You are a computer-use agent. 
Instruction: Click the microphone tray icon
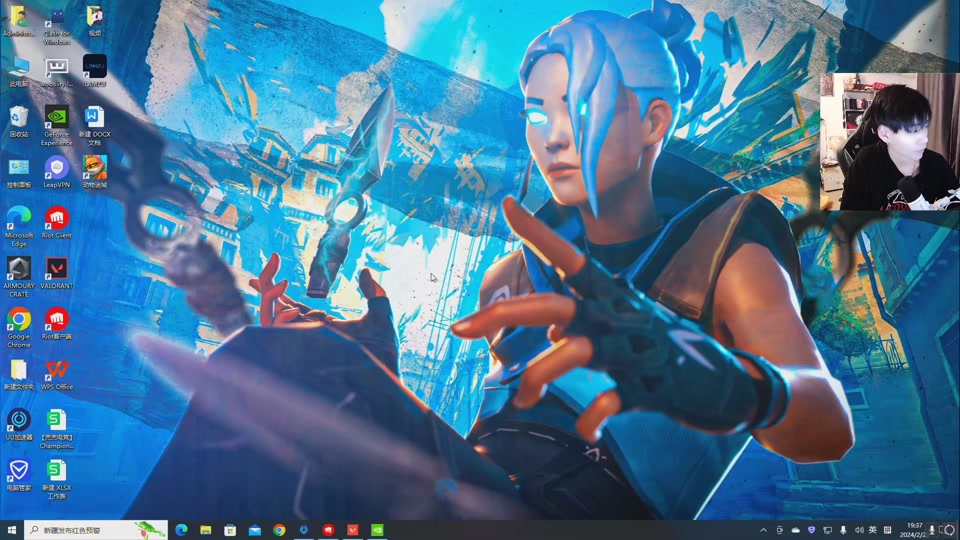tap(843, 530)
